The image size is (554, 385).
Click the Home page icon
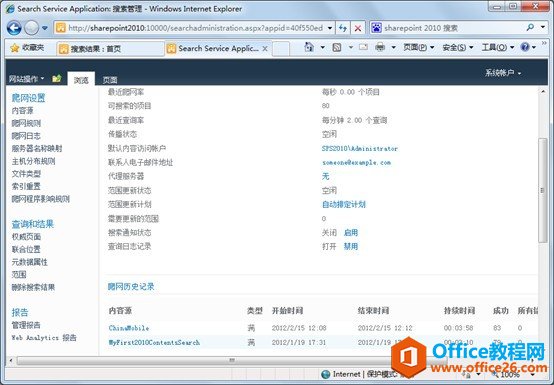[x=309, y=47]
